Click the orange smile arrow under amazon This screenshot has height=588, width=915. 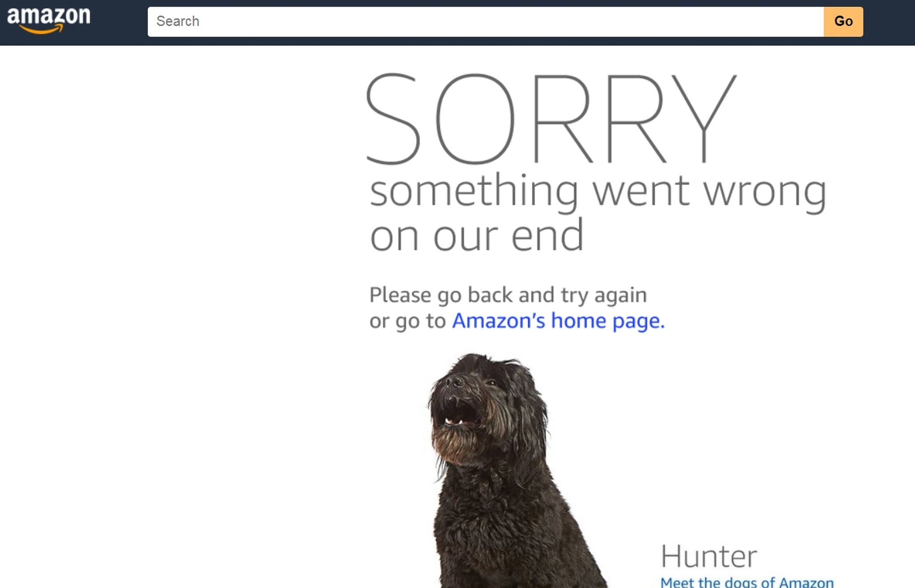(x=42, y=30)
